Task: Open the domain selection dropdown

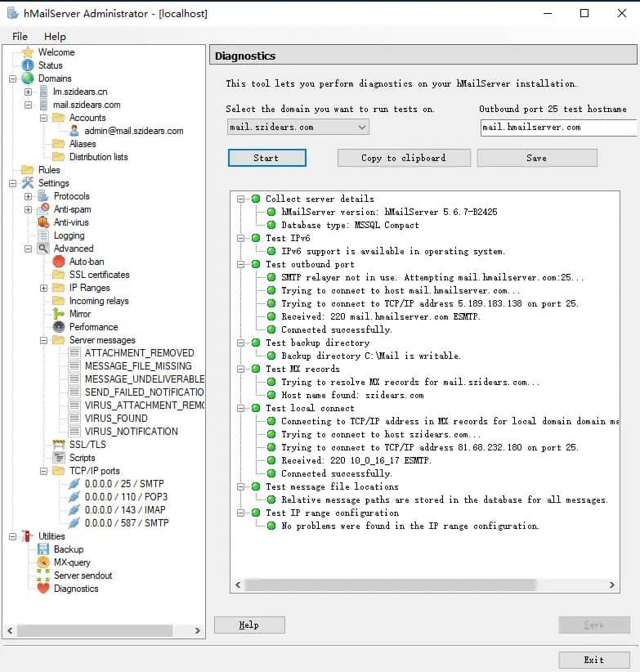Action: click(x=362, y=127)
